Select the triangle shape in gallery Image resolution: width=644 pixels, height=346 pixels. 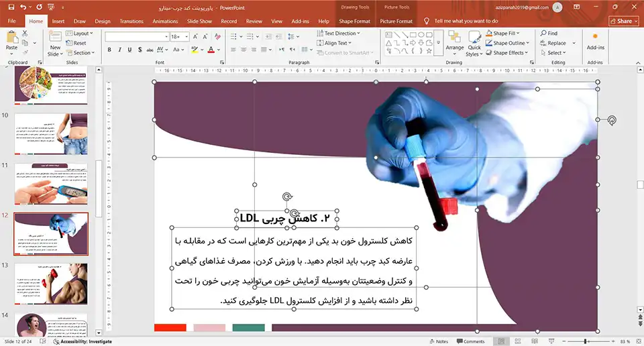[x=388, y=43]
